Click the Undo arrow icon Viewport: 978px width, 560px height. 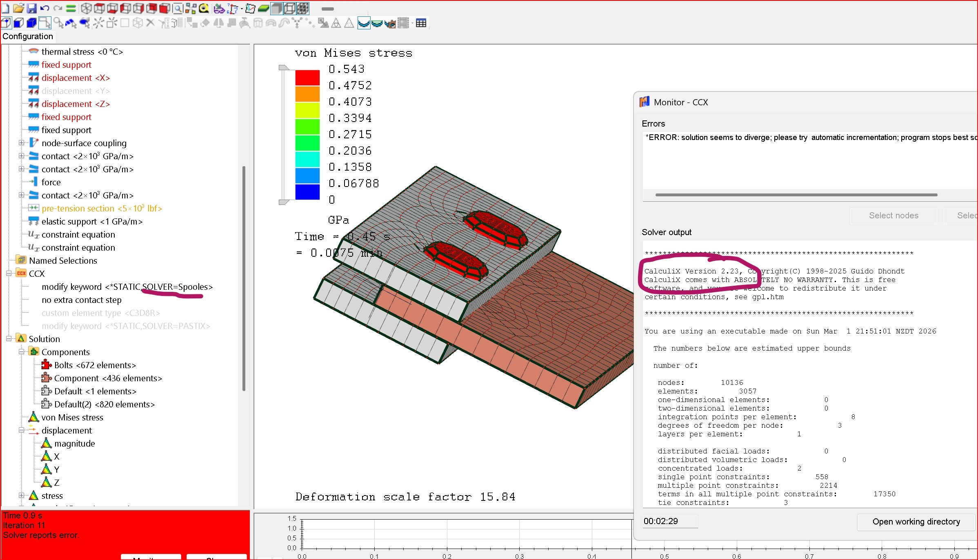coord(45,8)
